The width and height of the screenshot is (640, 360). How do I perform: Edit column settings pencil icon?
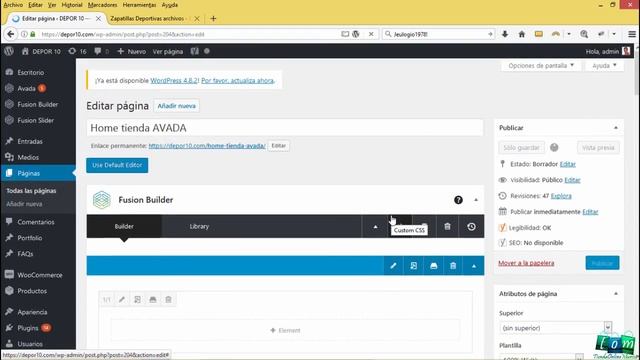click(122, 300)
